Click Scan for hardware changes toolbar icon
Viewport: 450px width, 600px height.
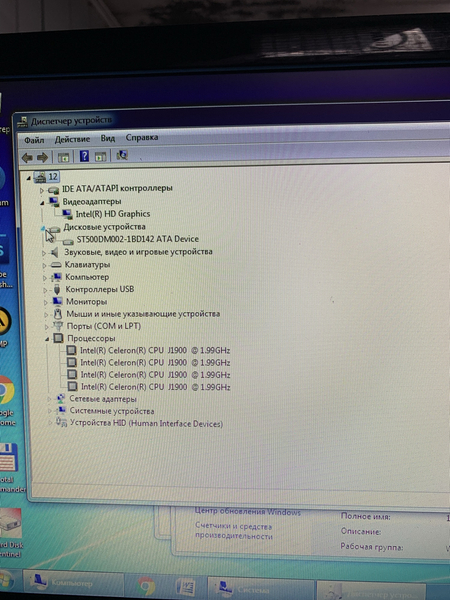coord(122,155)
